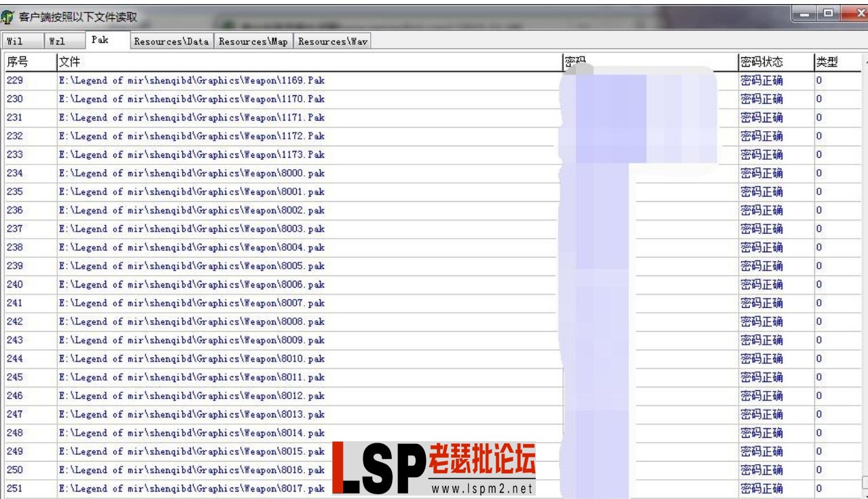
Task: Open the Resources\Map tab
Action: 255,41
